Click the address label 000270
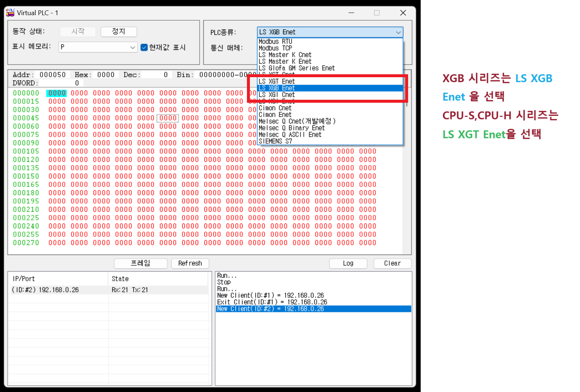The height and width of the screenshot is (392, 580). click(x=26, y=243)
